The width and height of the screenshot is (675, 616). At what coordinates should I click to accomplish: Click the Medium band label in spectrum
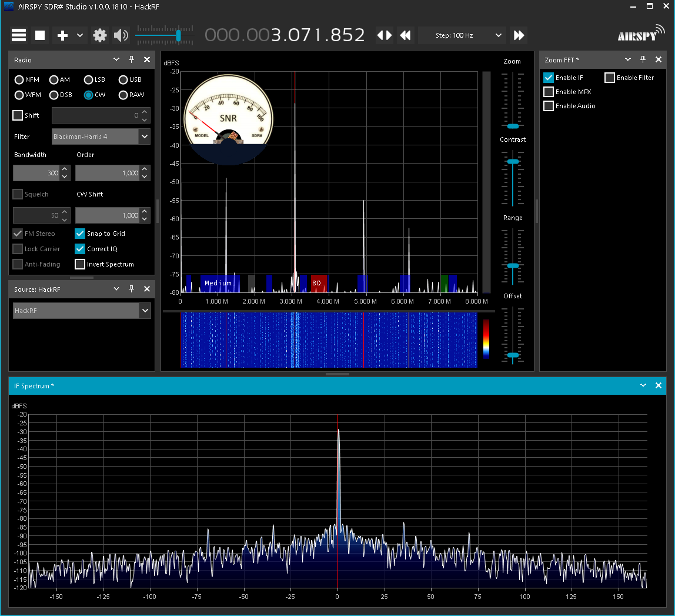219,283
